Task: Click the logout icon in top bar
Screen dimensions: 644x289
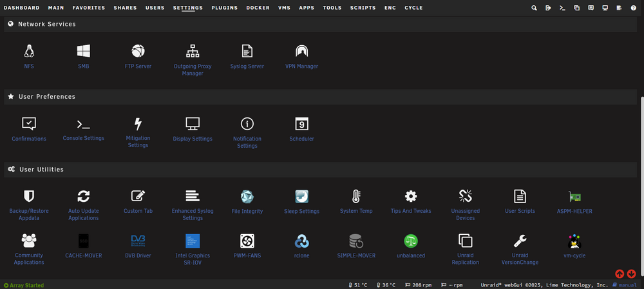Action: (548, 8)
